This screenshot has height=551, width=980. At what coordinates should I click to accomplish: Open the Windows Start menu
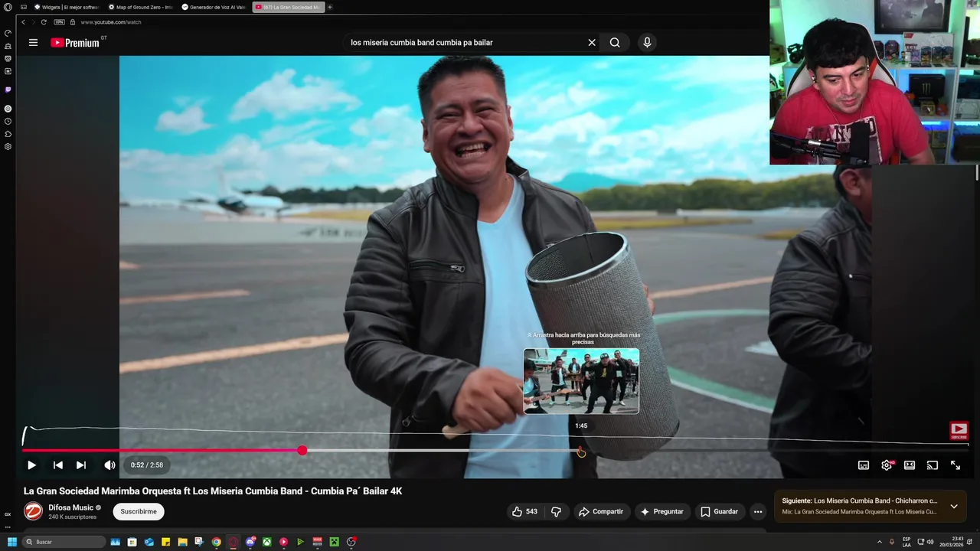pos(11,542)
